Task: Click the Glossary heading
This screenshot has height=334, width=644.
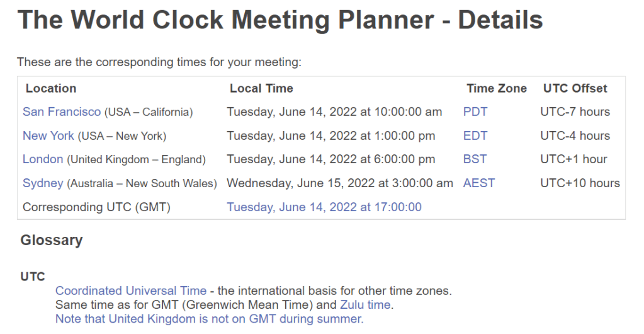Action: pos(52,240)
